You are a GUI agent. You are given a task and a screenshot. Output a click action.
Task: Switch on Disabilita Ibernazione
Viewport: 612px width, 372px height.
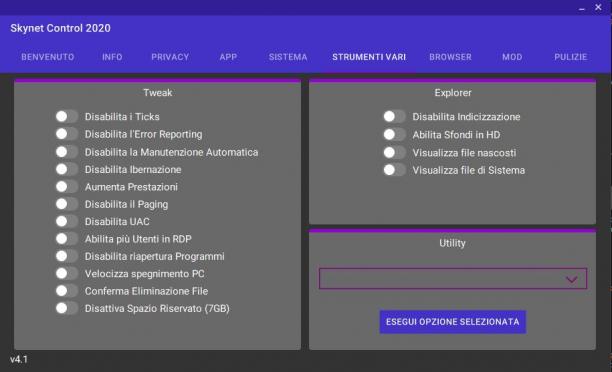coord(66,169)
